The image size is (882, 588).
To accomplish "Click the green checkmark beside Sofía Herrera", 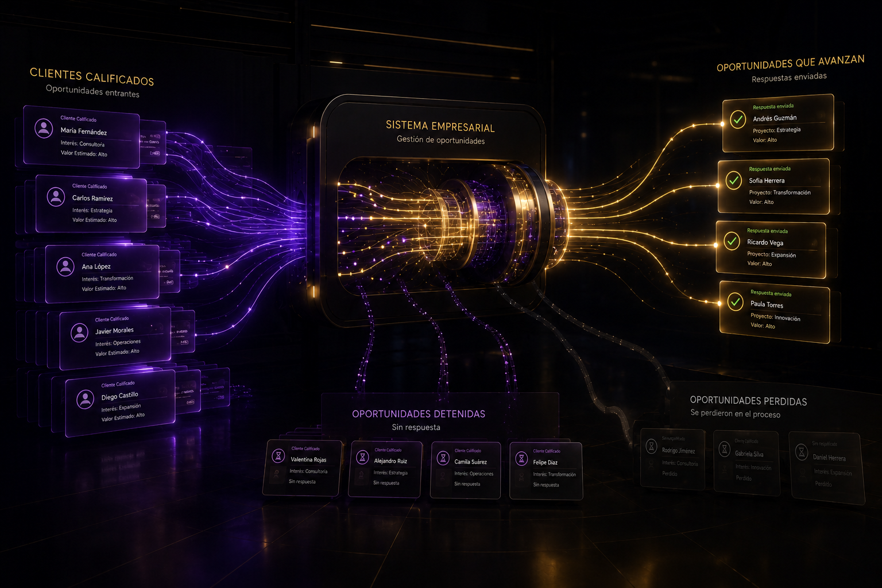I will coord(733,180).
